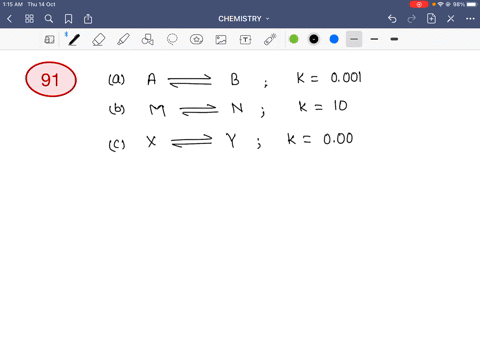Choose the green pen color
480x360 pixels.
coord(294,39)
